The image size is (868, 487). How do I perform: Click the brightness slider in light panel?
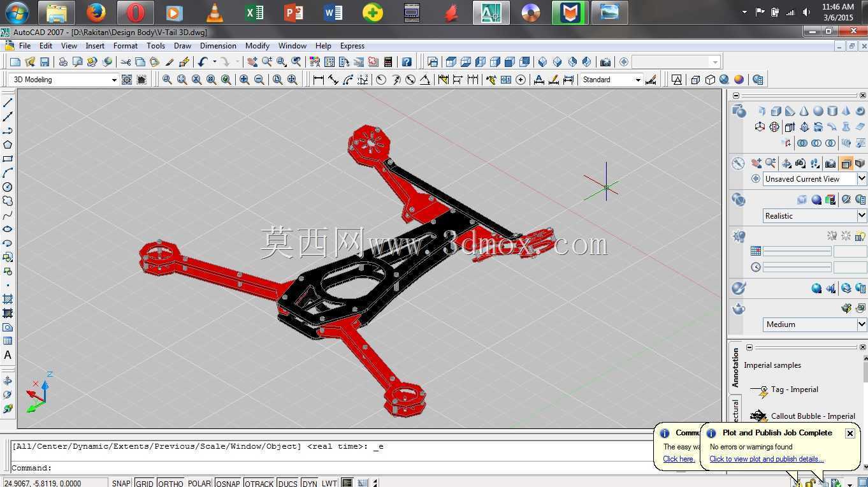click(797, 251)
